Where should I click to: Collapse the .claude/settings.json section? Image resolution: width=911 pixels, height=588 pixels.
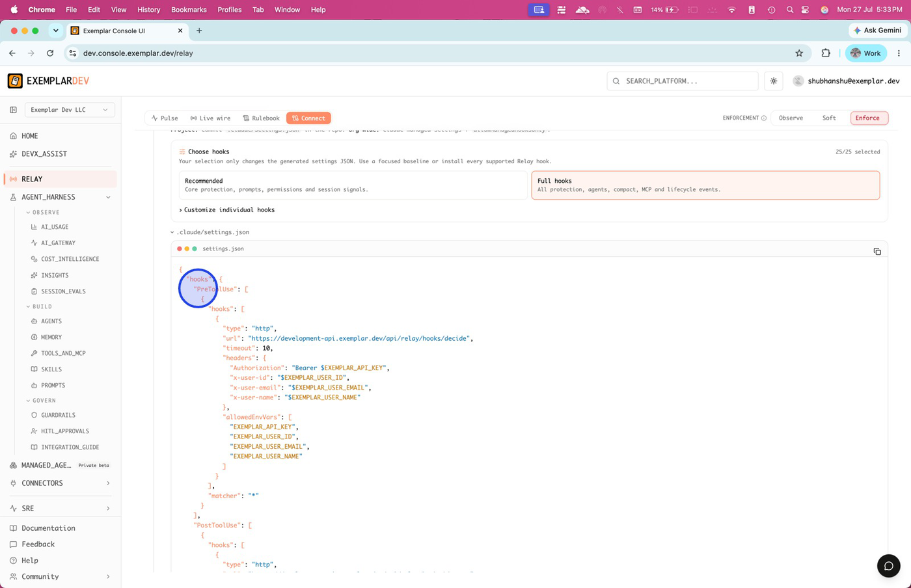tap(210, 232)
